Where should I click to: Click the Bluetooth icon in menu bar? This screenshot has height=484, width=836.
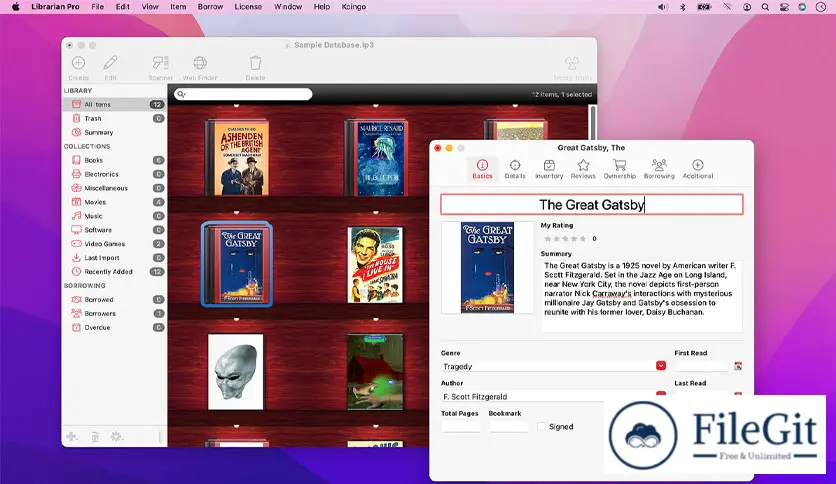coord(682,7)
